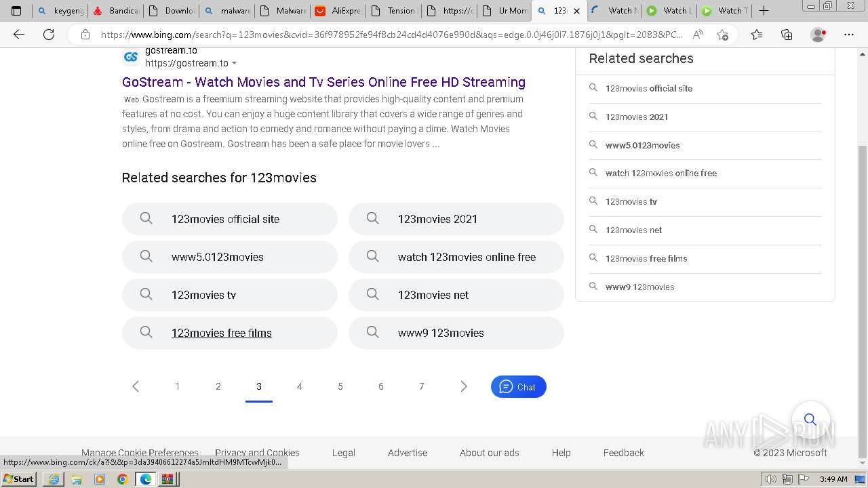Open browser profile avatar
The height and width of the screenshot is (488, 868).
click(818, 35)
